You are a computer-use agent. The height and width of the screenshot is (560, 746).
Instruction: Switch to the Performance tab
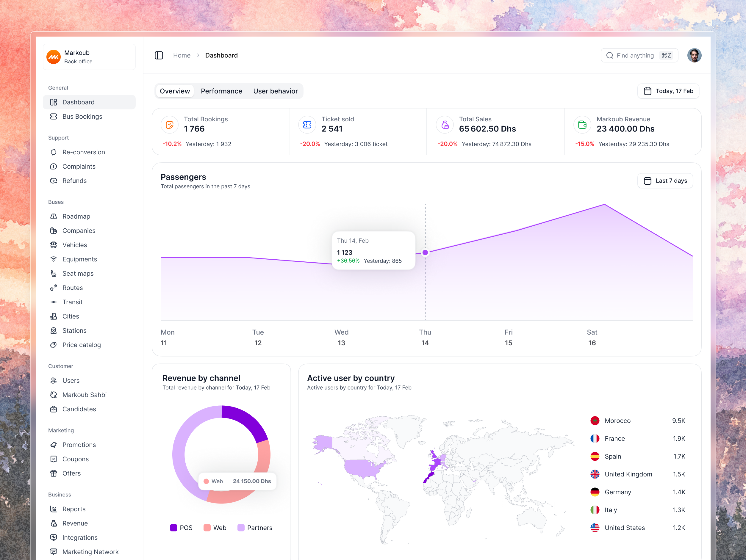coord(222,91)
